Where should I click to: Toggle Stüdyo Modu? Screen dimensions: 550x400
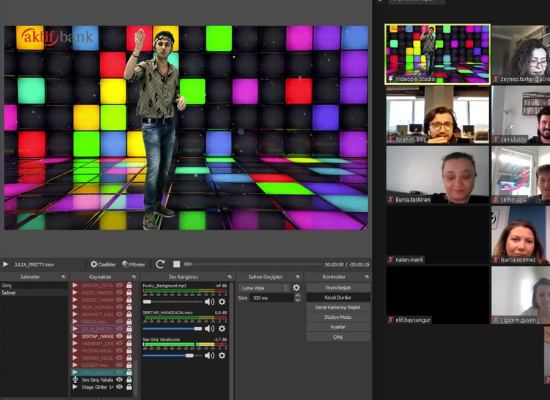click(x=338, y=317)
